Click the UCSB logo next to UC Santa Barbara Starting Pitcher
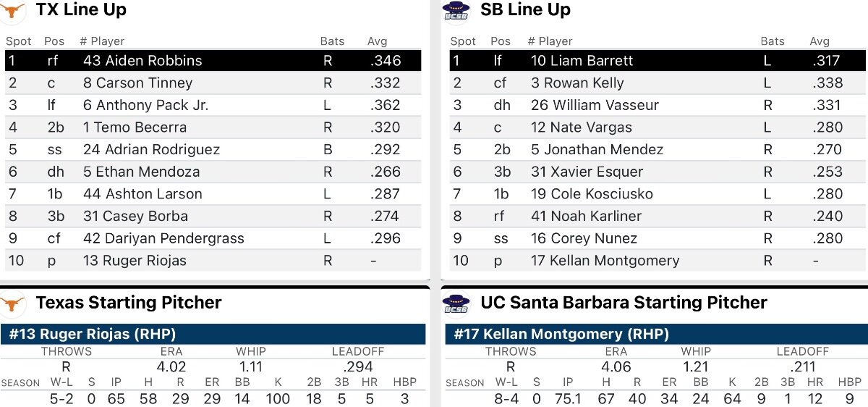868x407 pixels. pos(456,303)
